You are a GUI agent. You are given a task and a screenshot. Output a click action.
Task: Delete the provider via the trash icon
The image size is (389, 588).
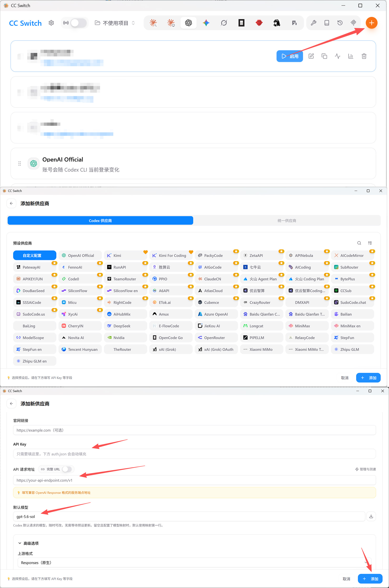pyautogui.click(x=364, y=56)
